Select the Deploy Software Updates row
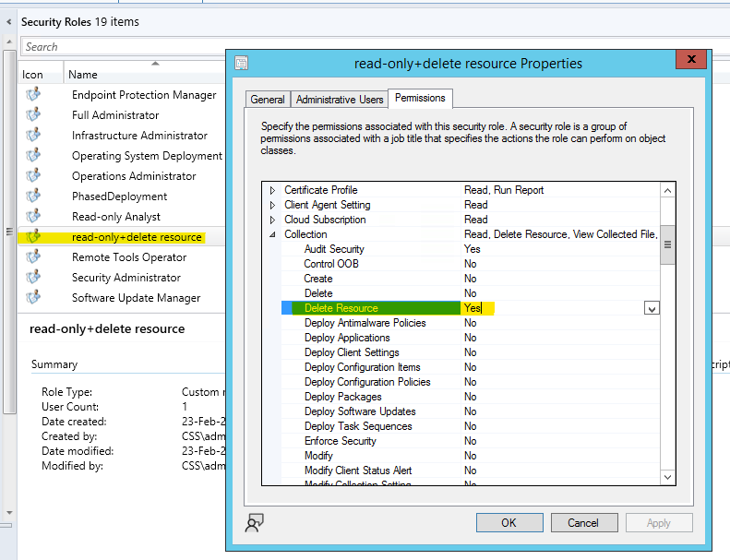The height and width of the screenshot is (560, 730). pyautogui.click(x=471, y=411)
